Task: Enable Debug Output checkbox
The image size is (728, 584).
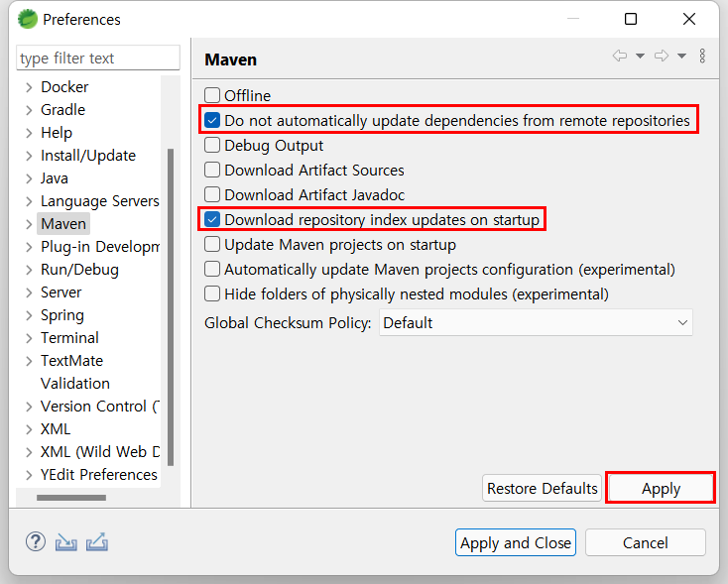Action: (212, 145)
